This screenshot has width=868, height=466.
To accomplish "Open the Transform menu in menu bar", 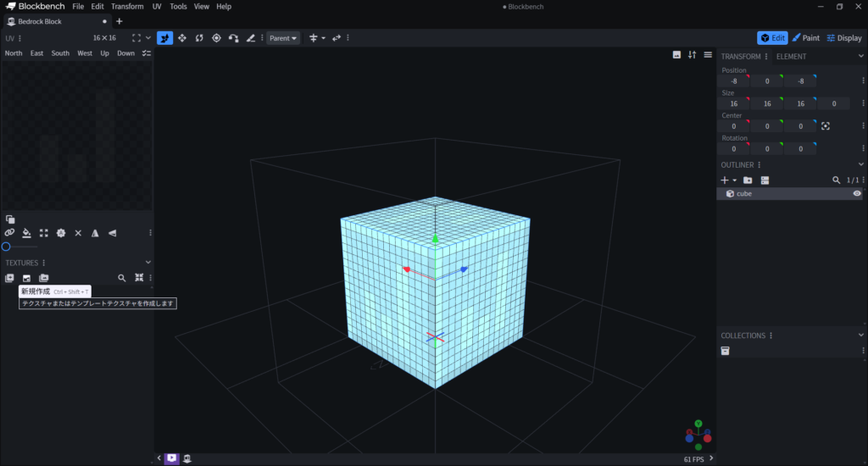I will point(127,7).
